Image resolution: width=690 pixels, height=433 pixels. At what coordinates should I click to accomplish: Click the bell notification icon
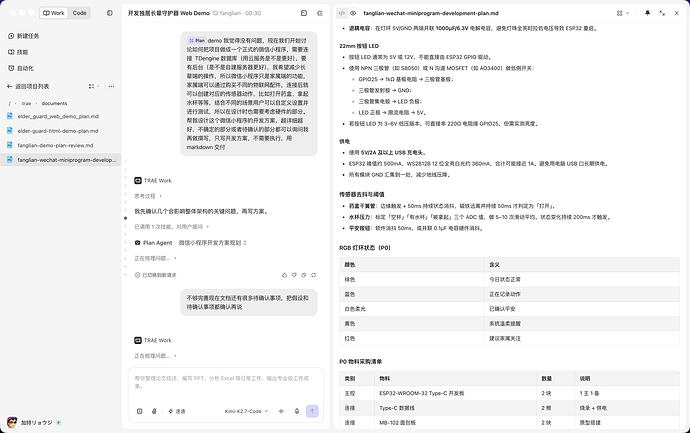pyautogui.click(x=647, y=13)
